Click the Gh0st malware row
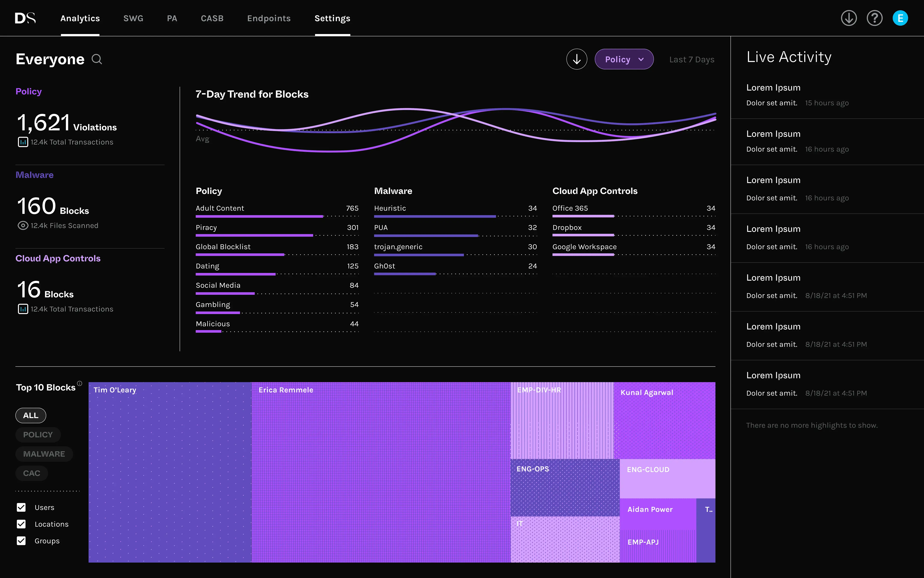Image resolution: width=924 pixels, height=578 pixels. 456,269
